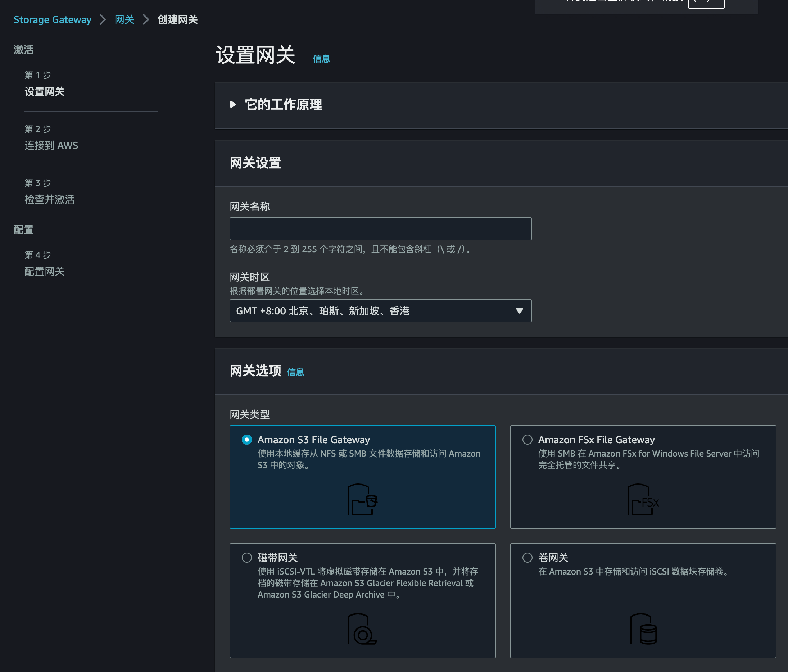The width and height of the screenshot is (788, 672).
Task: Click the 信息 link beside 设置网关 heading
Action: [x=321, y=59]
